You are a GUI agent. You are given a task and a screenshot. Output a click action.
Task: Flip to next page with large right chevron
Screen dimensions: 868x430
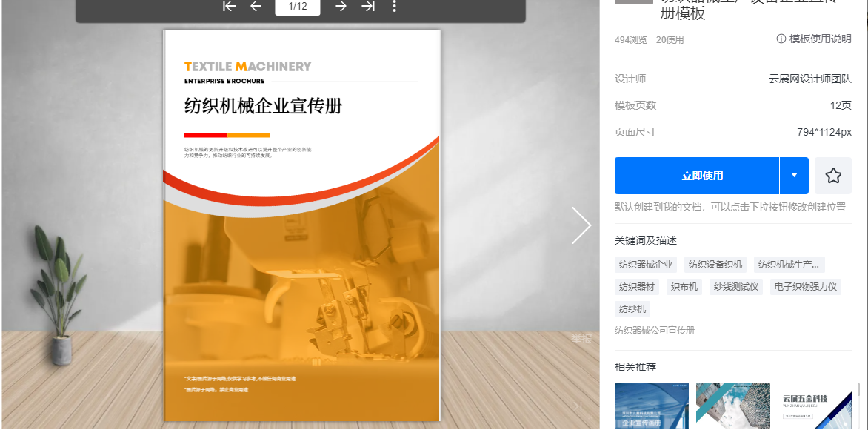(581, 225)
